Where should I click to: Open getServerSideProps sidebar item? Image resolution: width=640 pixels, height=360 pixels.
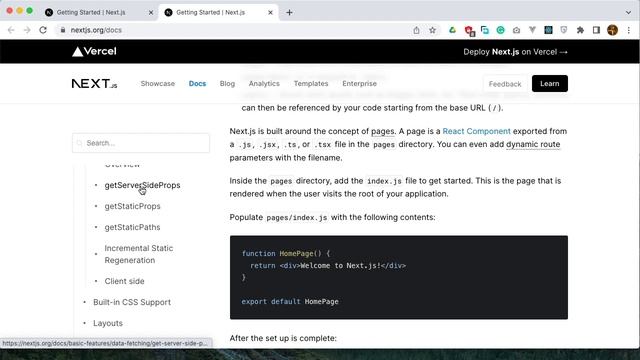142,185
